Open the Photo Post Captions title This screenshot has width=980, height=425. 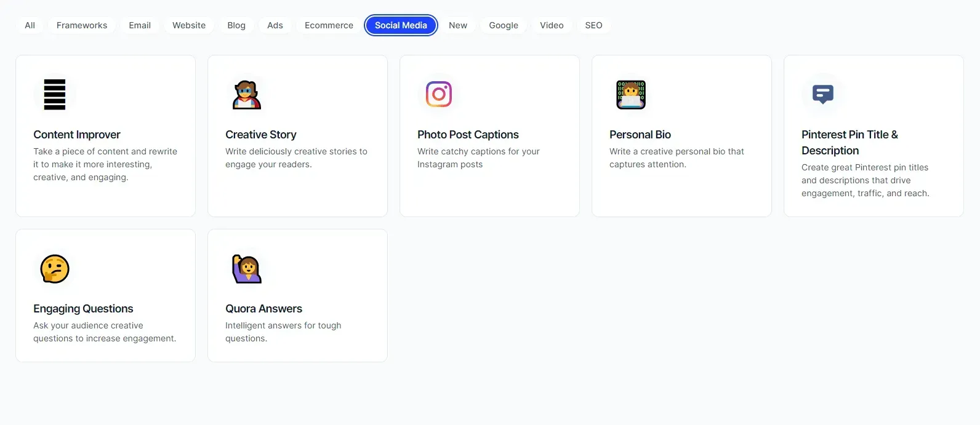[468, 135]
